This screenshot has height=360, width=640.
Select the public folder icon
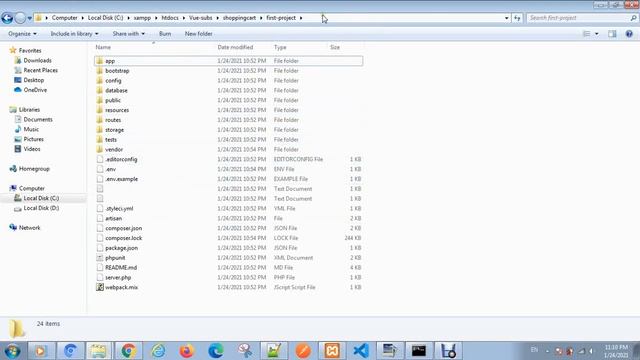100,100
